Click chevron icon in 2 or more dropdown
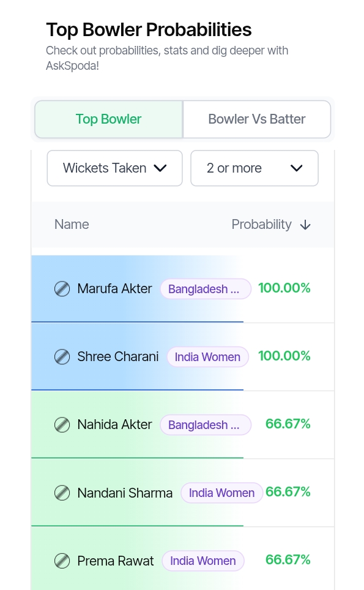364x590 pixels. pyautogui.click(x=296, y=168)
